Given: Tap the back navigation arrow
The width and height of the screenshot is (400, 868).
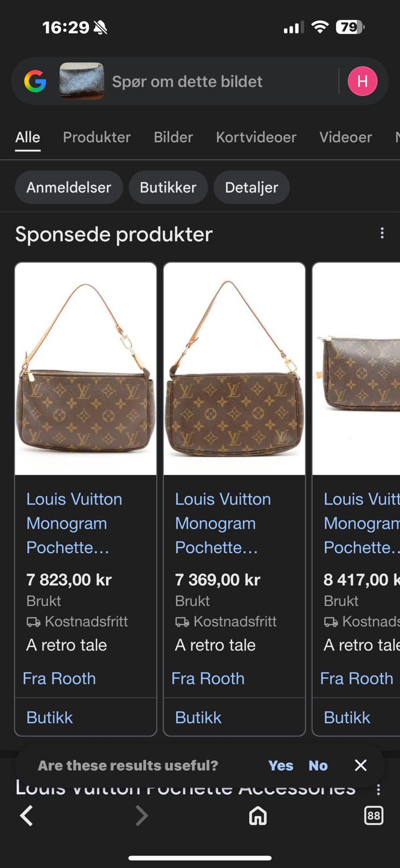Looking at the screenshot, I should click(x=26, y=815).
